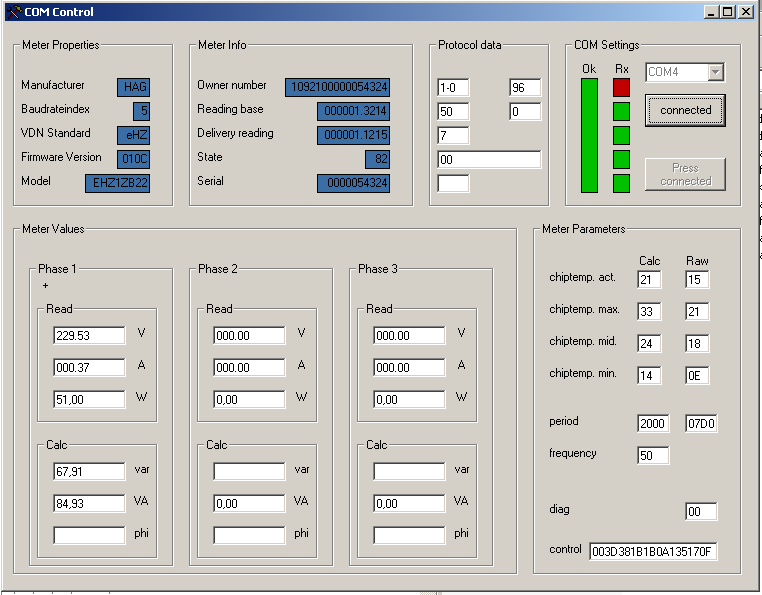The height and width of the screenshot is (595, 762).
Task: Click Phase 1 voltage field 229.53
Action: pyautogui.click(x=89, y=335)
